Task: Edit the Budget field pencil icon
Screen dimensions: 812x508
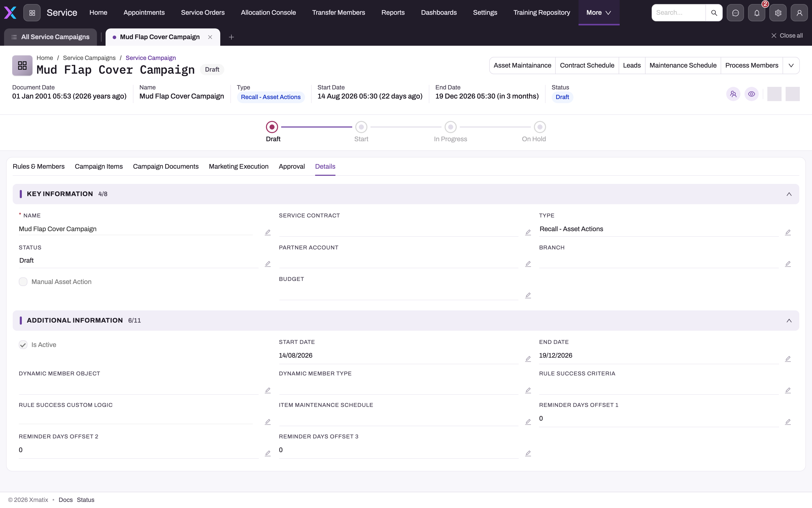Action: pos(528,295)
